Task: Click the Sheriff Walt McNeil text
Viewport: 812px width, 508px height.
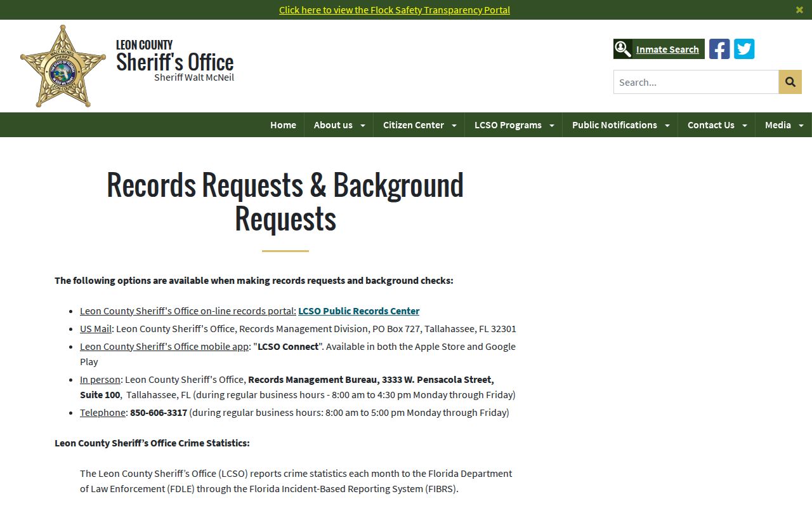Action: click(194, 77)
